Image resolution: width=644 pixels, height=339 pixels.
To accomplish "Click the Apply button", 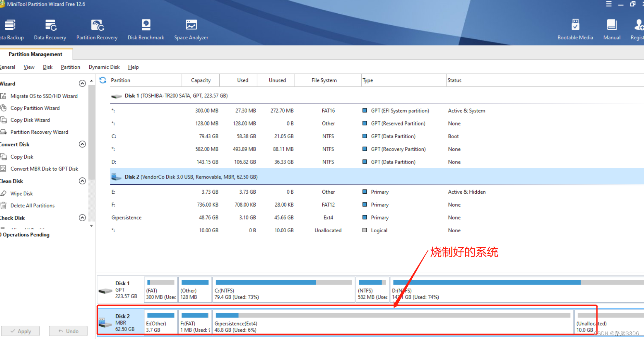I will click(21, 331).
